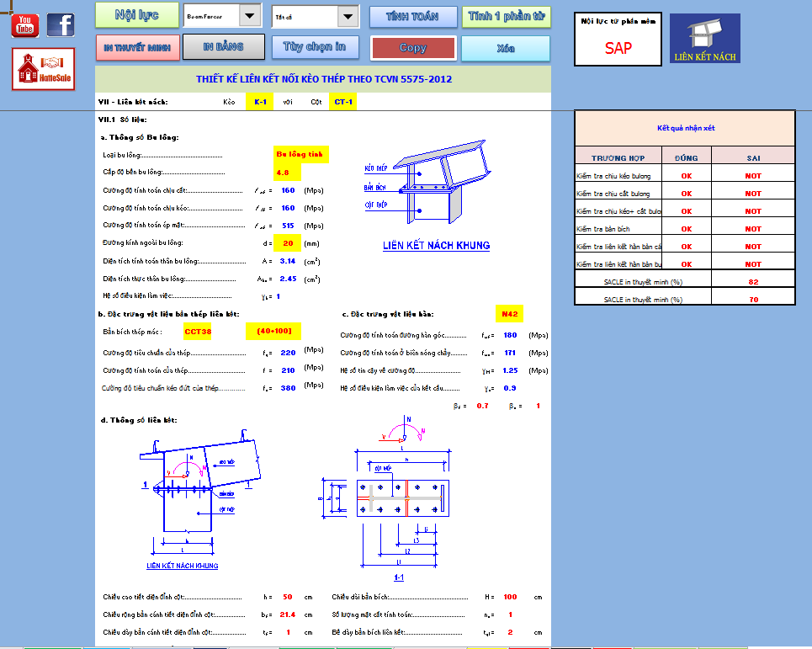This screenshot has width=812, height=649.
Task: Click the LIÊN KẾT NÁCH connection icon
Action: point(705,39)
